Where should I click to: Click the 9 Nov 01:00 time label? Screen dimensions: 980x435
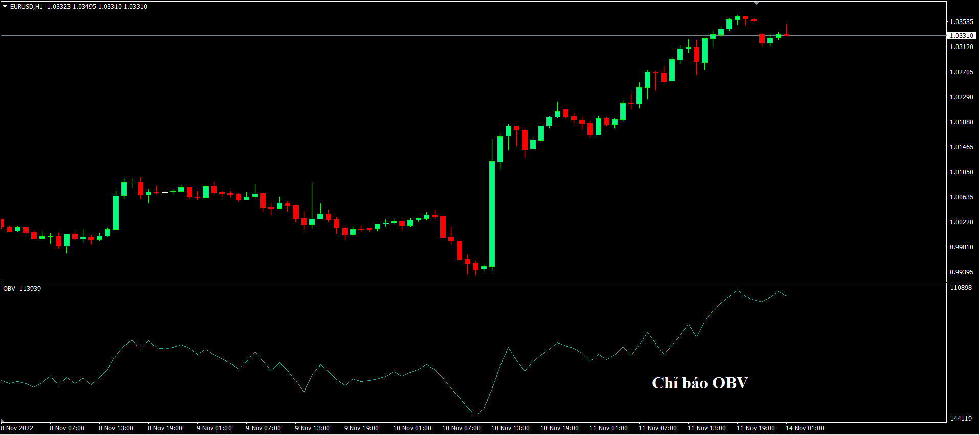click(x=214, y=428)
